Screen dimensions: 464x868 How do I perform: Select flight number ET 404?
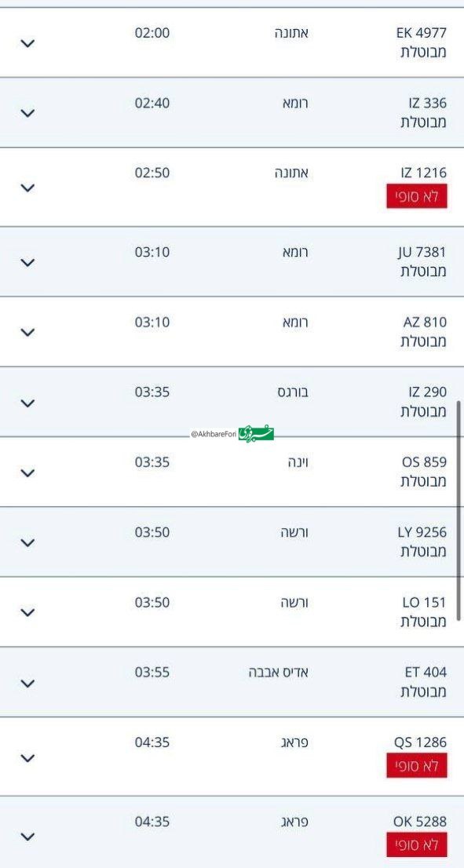(426, 673)
